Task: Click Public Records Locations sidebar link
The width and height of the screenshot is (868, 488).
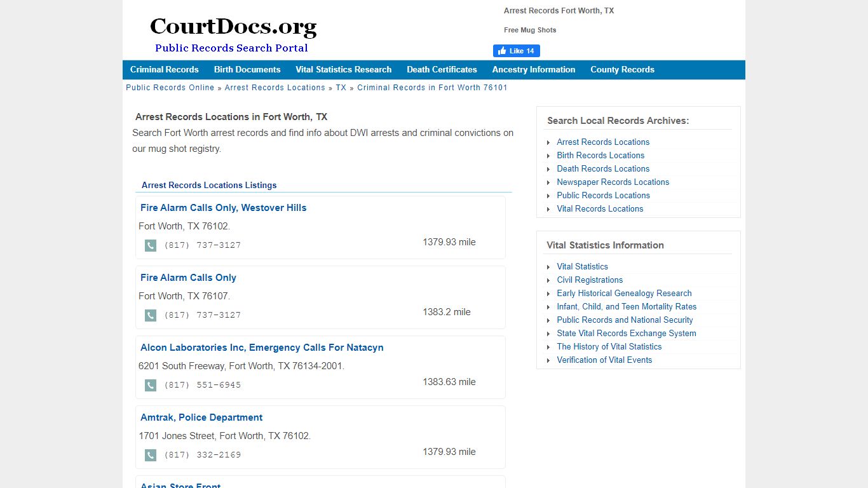Action: (603, 196)
